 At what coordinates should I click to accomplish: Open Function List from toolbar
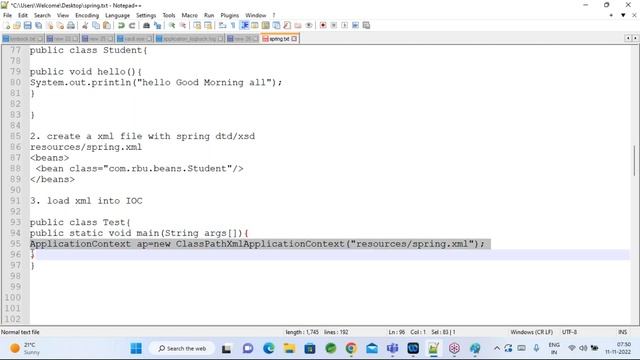pyautogui.click(x=287, y=25)
